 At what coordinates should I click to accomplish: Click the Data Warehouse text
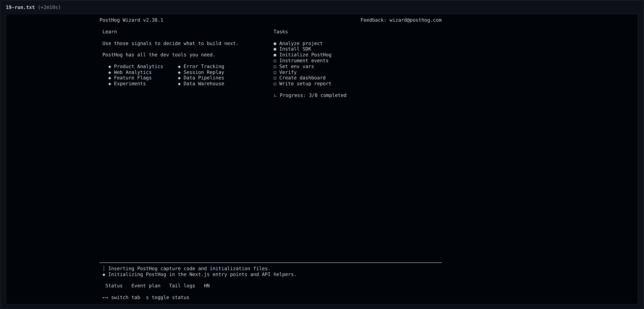point(204,84)
